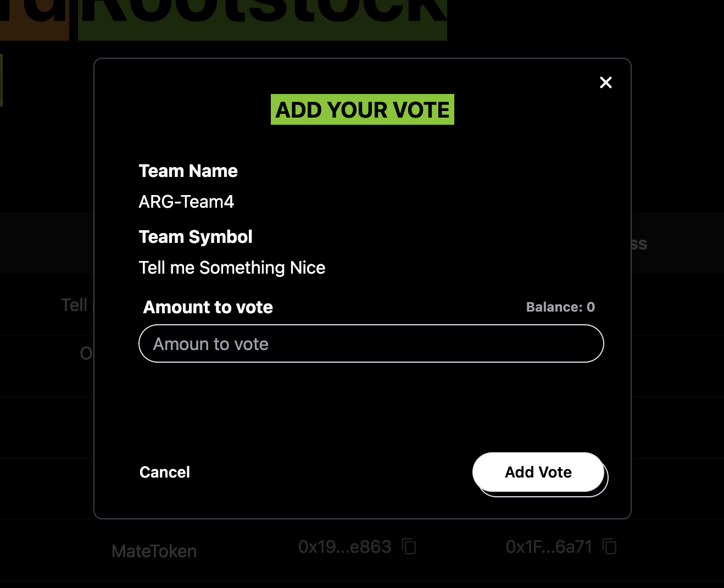
Task: Click the Team Symbol label
Action: click(196, 237)
